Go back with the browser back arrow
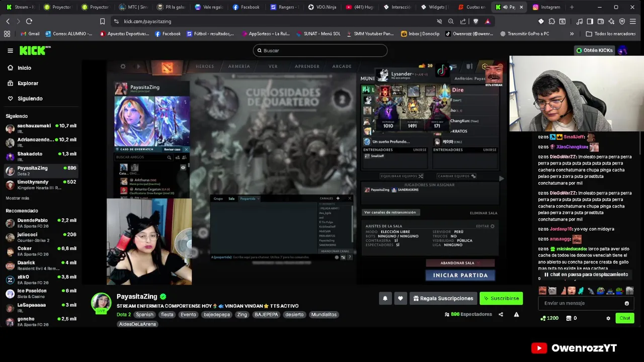The width and height of the screenshot is (644, 362). click(x=8, y=21)
